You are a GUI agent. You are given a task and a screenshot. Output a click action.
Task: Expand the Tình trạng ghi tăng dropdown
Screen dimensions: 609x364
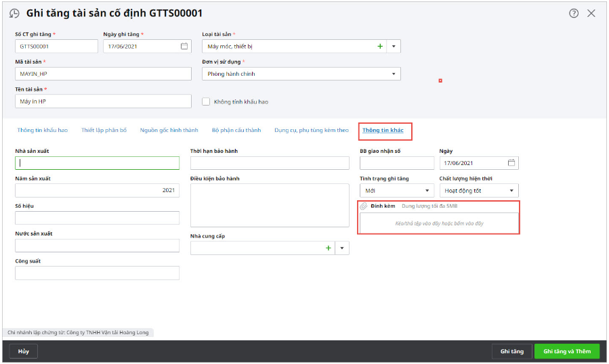click(x=427, y=191)
